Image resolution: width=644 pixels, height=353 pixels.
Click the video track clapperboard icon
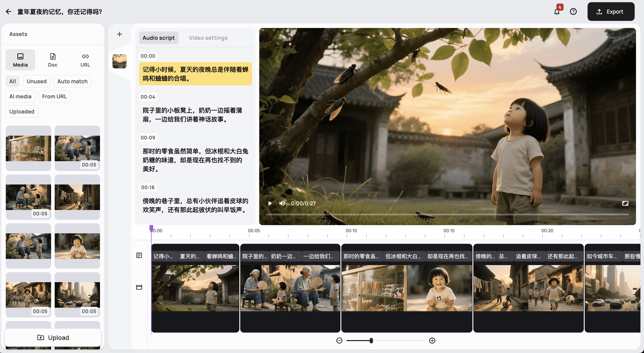[x=139, y=287]
